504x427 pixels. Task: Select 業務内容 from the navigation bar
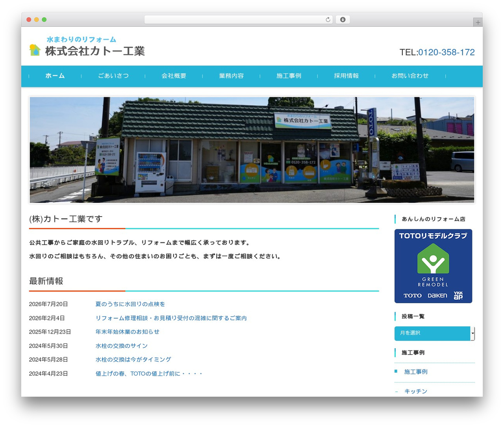232,76
